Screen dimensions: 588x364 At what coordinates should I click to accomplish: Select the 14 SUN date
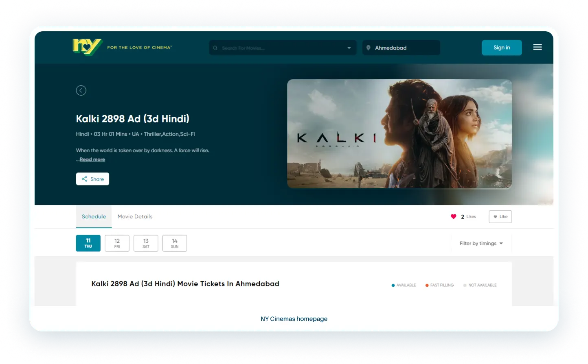coord(175,243)
